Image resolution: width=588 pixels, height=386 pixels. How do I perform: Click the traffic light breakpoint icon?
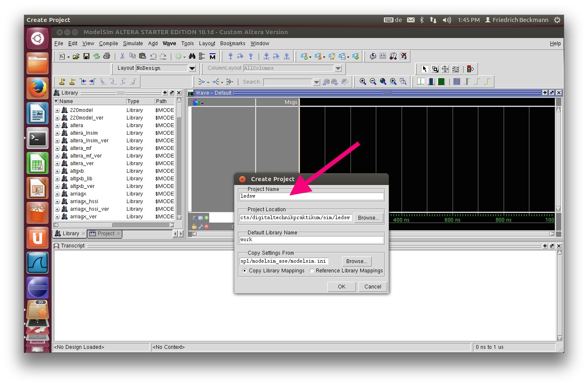[470, 69]
